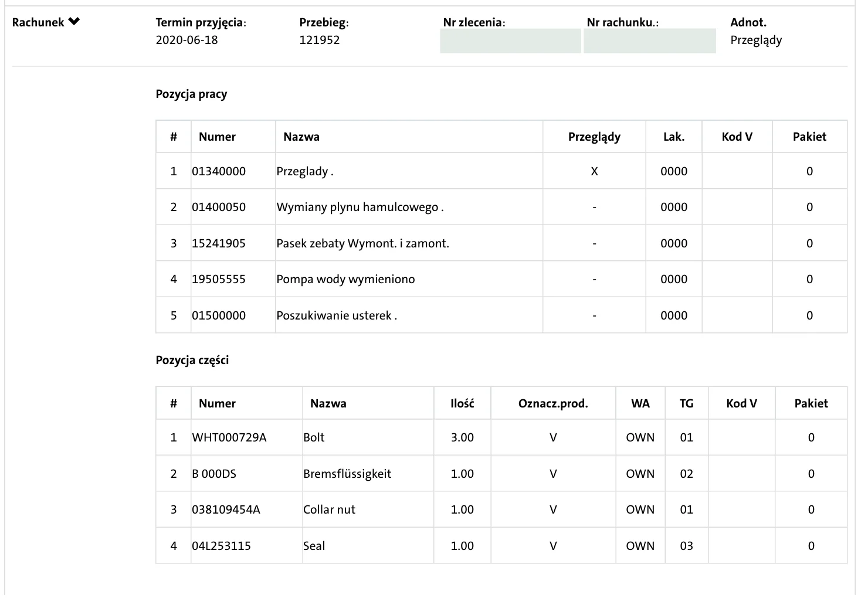Click OWN in the Collar nut row
868x598 pixels.
640,509
